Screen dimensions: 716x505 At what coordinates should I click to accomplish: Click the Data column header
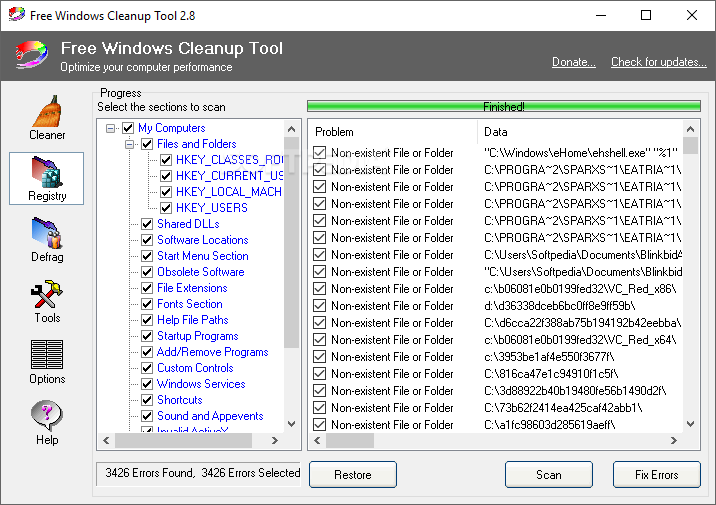(x=580, y=132)
